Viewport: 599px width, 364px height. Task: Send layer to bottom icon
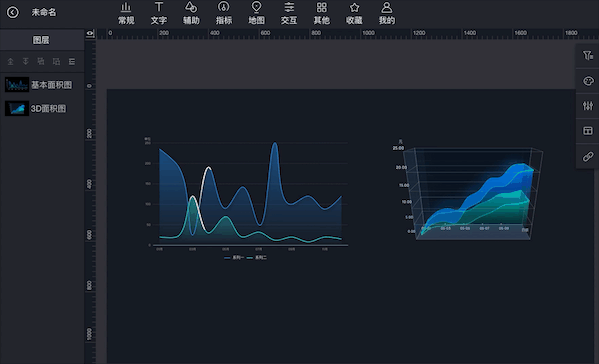(26, 61)
